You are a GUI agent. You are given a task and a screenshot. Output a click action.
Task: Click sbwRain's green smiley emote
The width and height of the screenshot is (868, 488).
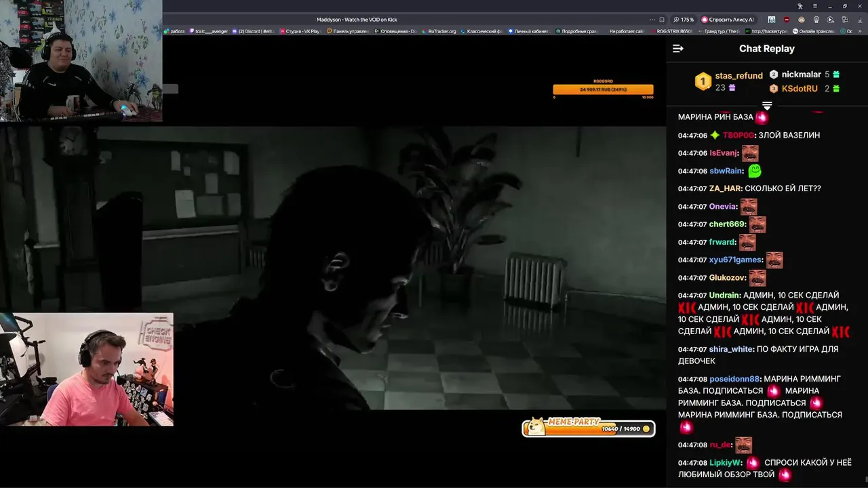point(754,171)
